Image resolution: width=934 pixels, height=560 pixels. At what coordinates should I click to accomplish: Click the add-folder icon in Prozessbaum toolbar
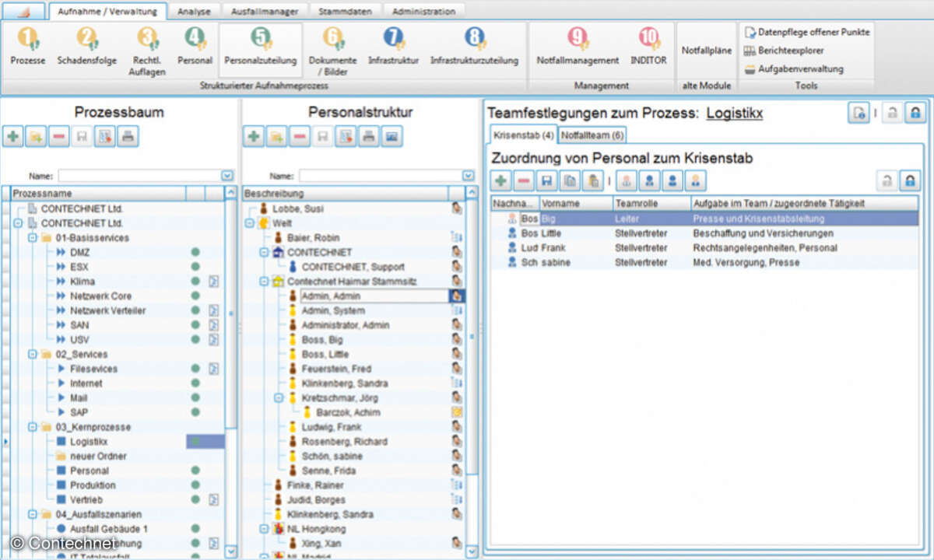click(x=36, y=137)
